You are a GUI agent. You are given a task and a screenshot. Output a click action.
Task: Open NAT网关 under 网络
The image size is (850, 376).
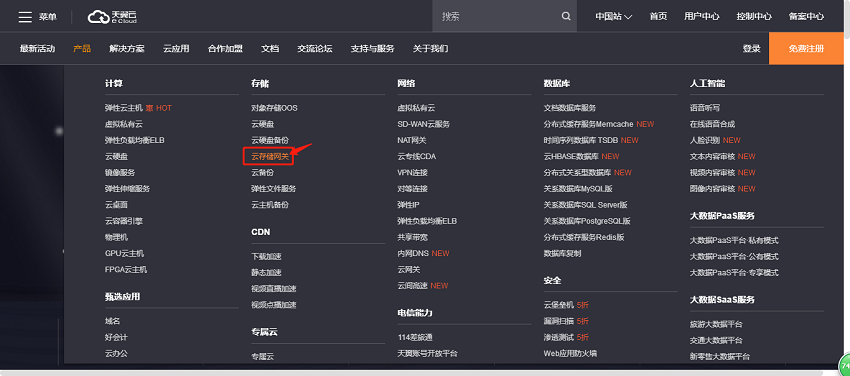pos(412,140)
